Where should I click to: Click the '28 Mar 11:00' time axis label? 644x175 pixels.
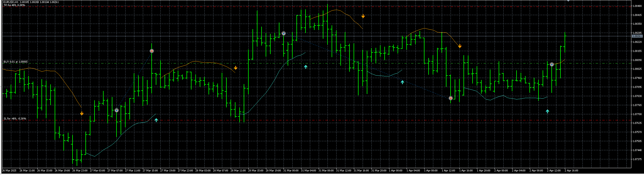point(238,171)
